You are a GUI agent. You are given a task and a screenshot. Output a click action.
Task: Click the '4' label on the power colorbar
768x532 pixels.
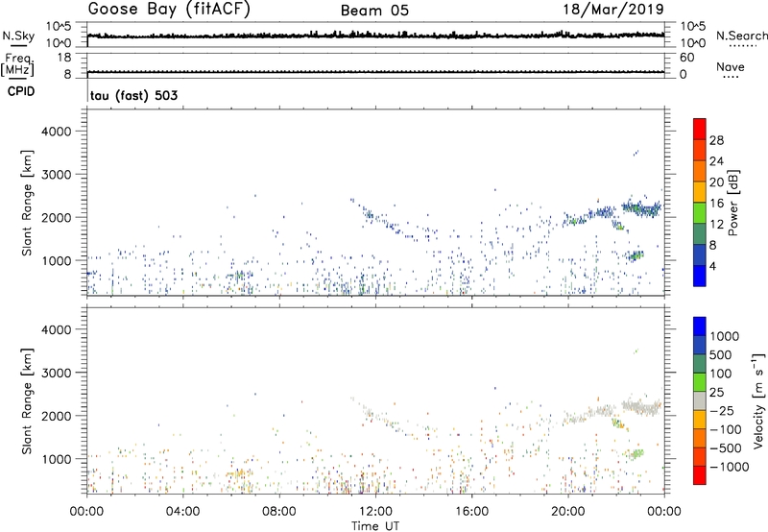(x=713, y=267)
